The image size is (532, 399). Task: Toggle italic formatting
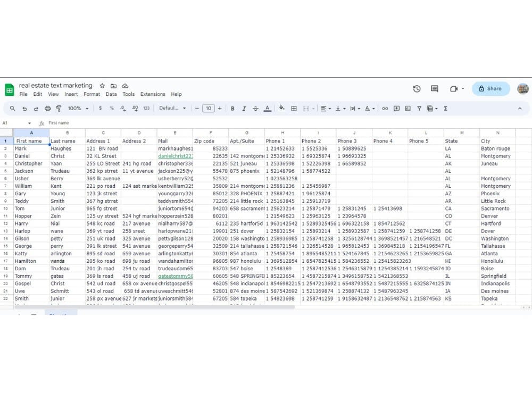tap(244, 109)
